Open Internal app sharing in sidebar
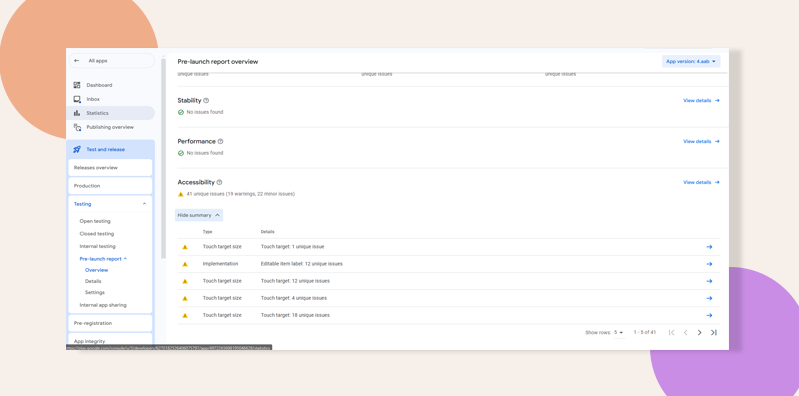The width and height of the screenshot is (799, 396). (103, 305)
